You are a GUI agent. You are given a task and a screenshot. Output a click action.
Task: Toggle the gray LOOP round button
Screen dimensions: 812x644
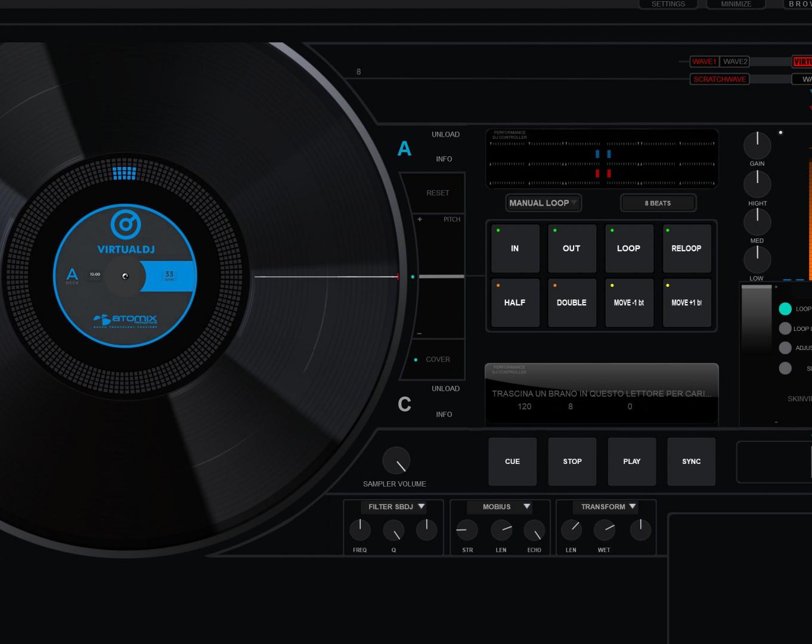pyautogui.click(x=785, y=329)
